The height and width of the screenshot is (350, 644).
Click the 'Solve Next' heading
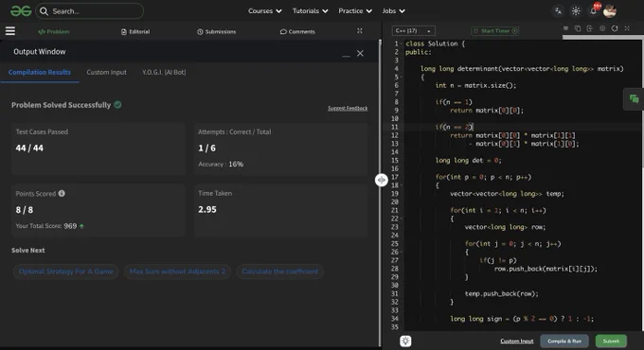[27, 251]
